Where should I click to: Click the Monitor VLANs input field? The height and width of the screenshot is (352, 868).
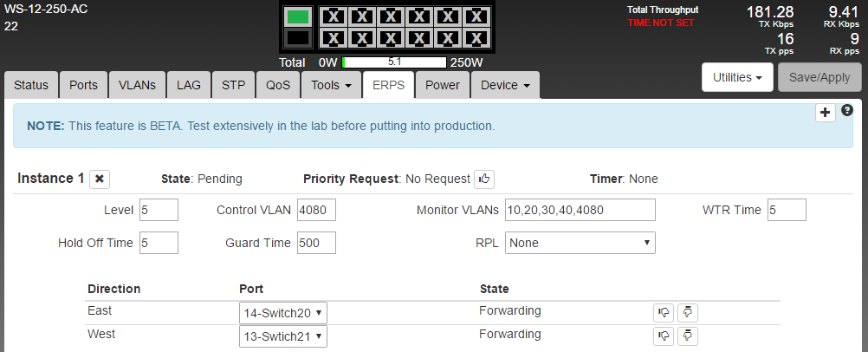580,210
